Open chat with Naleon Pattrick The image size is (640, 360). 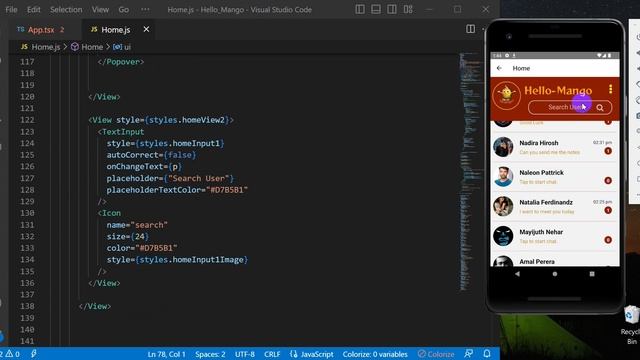point(555,177)
